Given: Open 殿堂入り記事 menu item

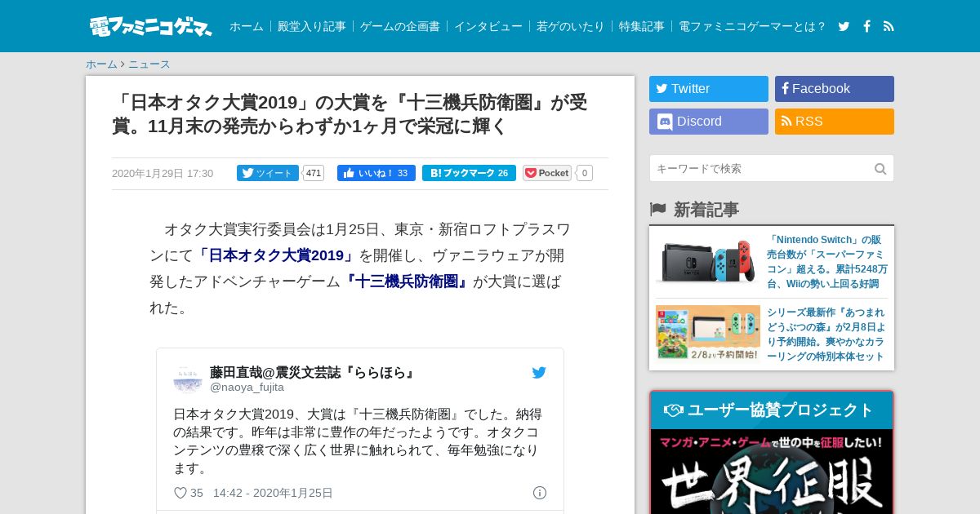Looking at the screenshot, I should 312,26.
